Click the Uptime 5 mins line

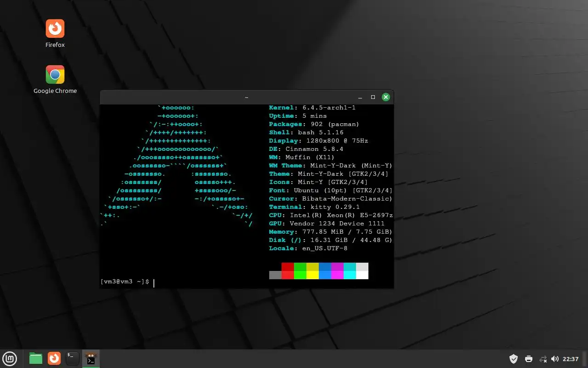tap(298, 116)
